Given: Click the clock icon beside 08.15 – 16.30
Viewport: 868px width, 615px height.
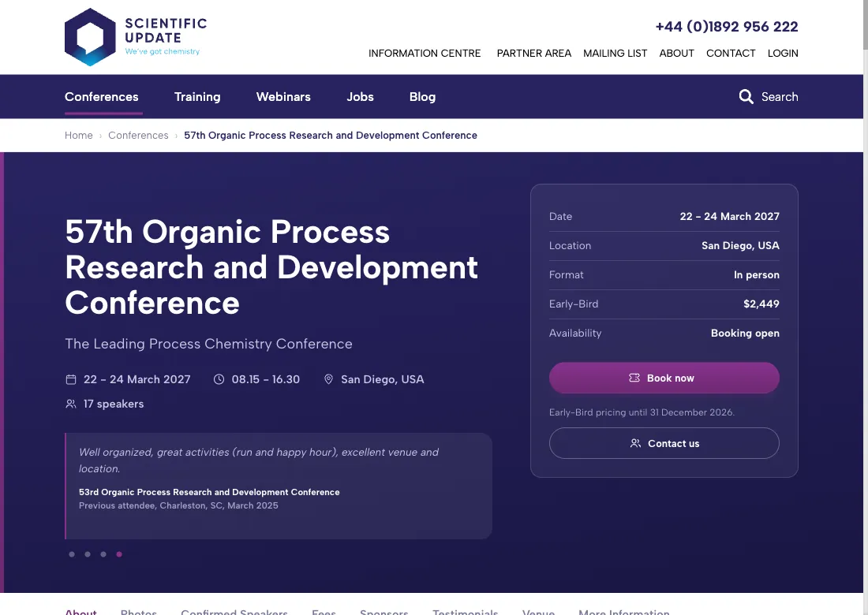Looking at the screenshot, I should pos(219,379).
